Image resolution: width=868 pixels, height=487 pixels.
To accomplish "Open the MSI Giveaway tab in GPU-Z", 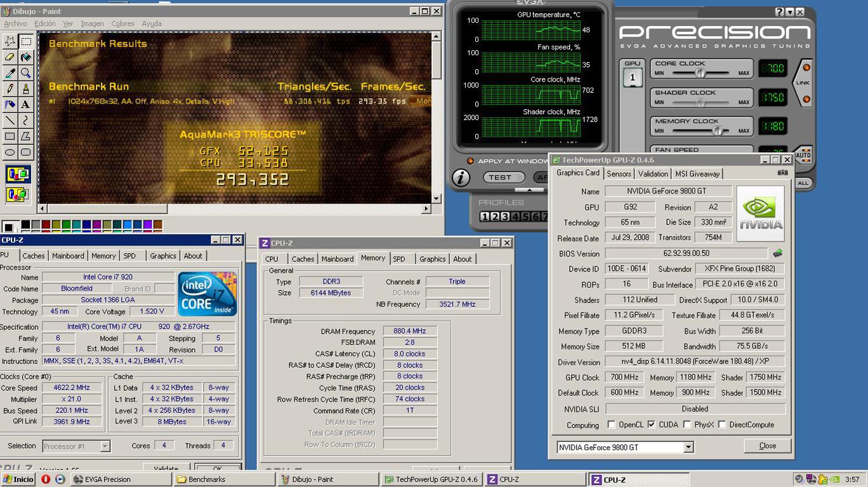I will tap(697, 174).
